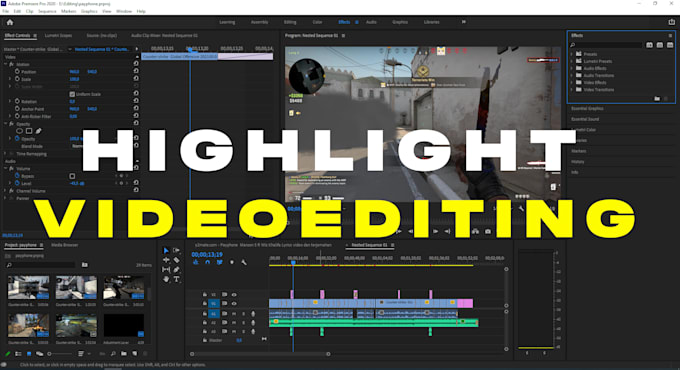Open the History panel

click(x=578, y=161)
